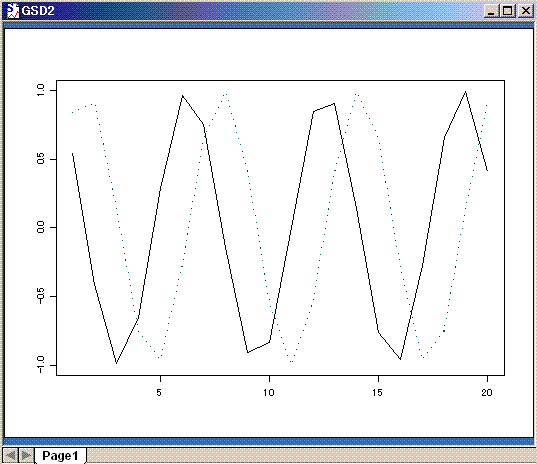Select the y-axis tick label 0.5
The height and width of the screenshot is (464, 537).
[x=41, y=159]
